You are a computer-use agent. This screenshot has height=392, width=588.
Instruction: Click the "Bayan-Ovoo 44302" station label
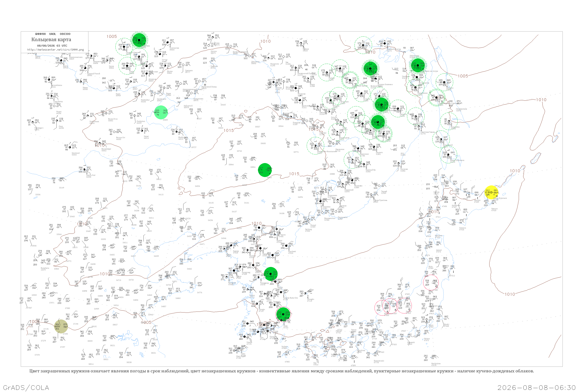[113, 120]
